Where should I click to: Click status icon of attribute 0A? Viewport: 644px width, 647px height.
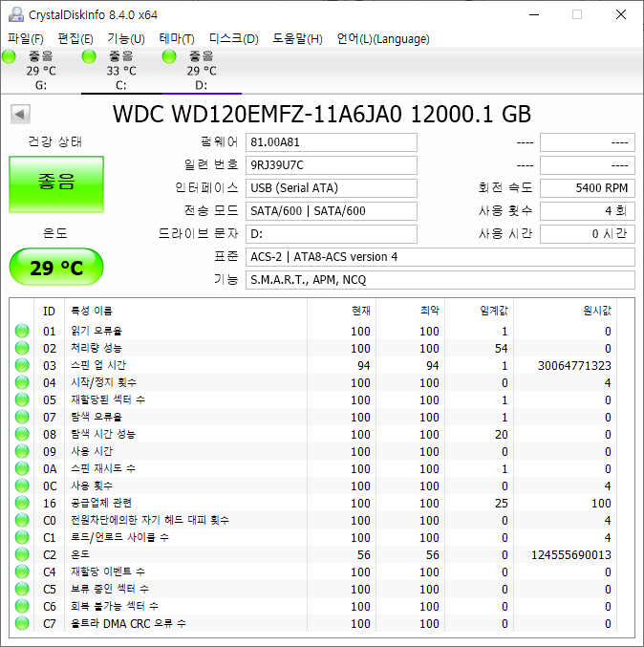pos(22,468)
